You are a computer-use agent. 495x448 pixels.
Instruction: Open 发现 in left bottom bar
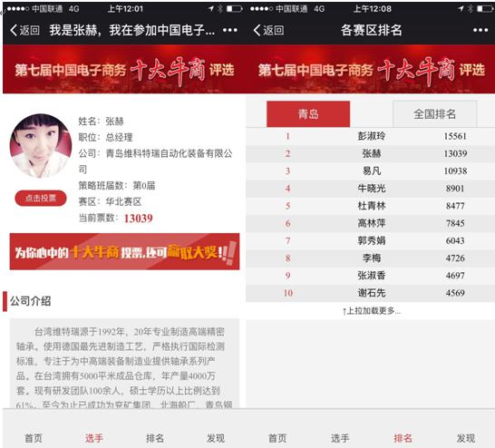(x=216, y=438)
